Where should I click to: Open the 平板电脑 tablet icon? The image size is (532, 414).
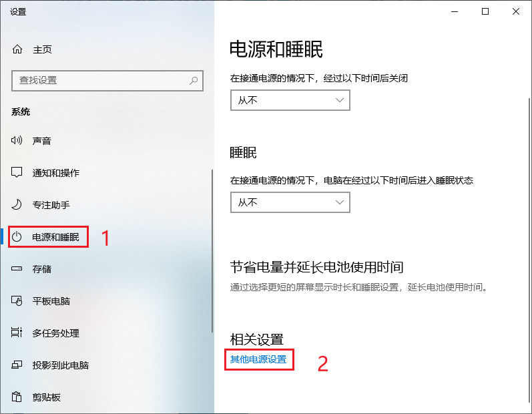click(x=17, y=300)
